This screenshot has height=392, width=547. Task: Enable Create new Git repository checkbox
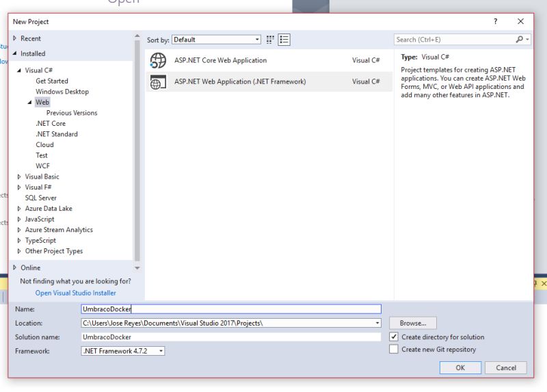(394, 349)
